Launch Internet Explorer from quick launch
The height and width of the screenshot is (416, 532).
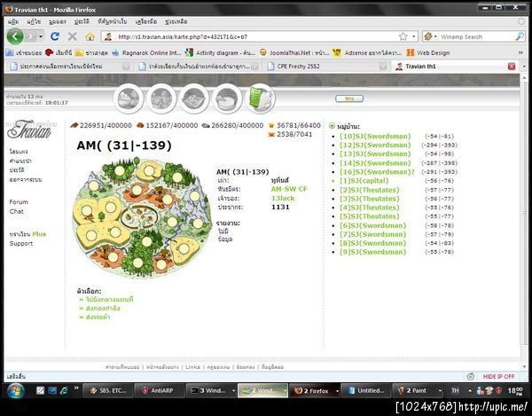(x=64, y=390)
